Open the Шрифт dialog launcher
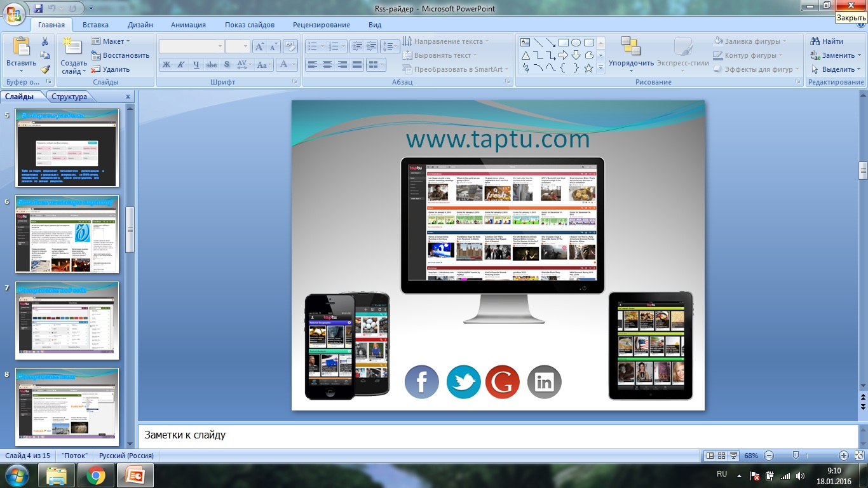The height and width of the screenshot is (488, 868). tap(295, 82)
